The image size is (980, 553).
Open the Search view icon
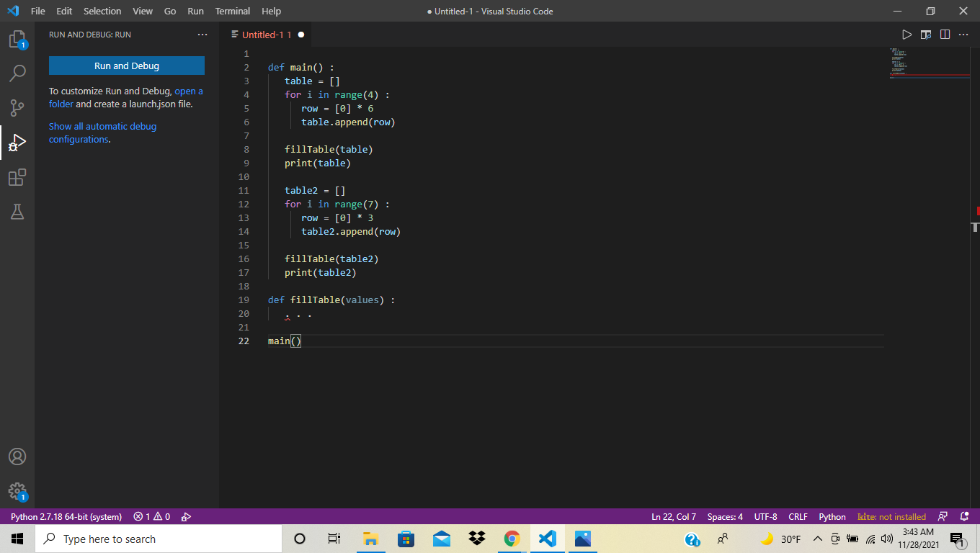(x=17, y=73)
